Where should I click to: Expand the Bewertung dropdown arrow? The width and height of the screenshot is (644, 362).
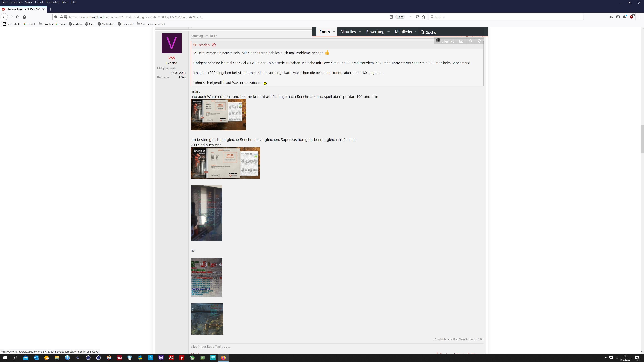[x=388, y=32]
